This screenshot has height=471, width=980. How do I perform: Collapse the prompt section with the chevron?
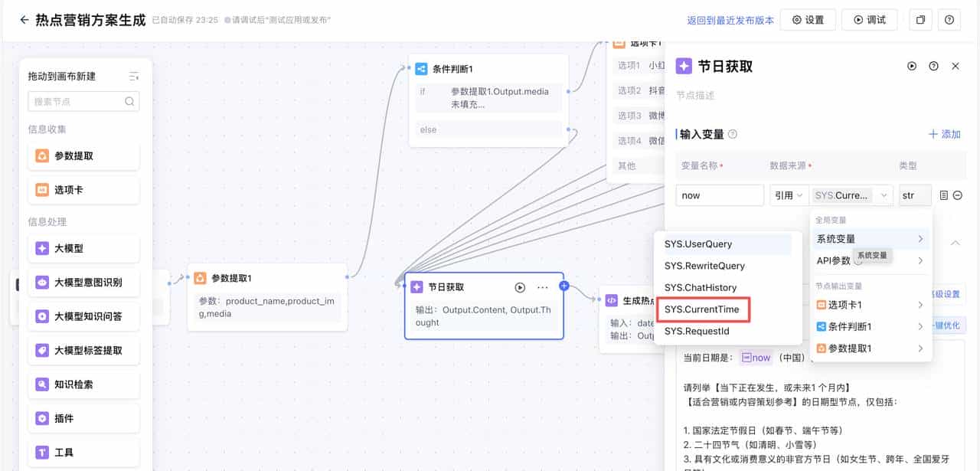point(954,243)
